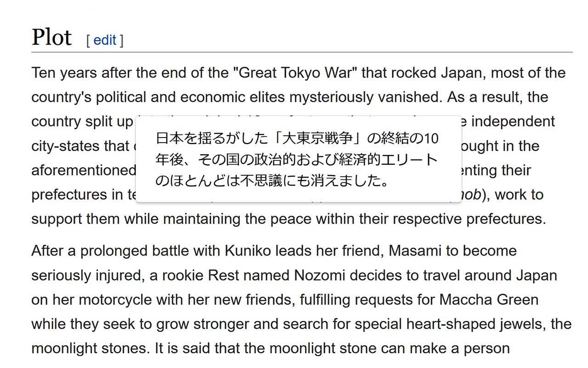Screen dimensions: 588x368
Task: Click the edit link beside Plot heading
Action: (x=105, y=40)
